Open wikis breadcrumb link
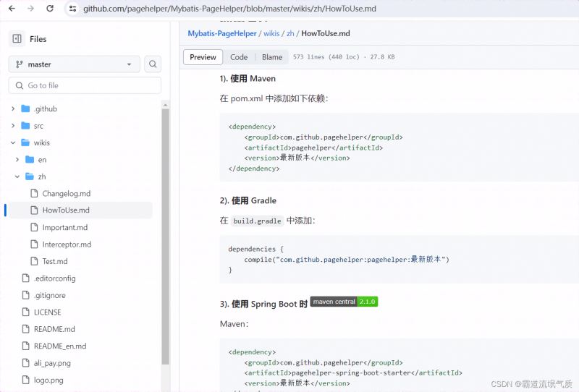Image resolution: width=579 pixels, height=392 pixels. tap(271, 33)
